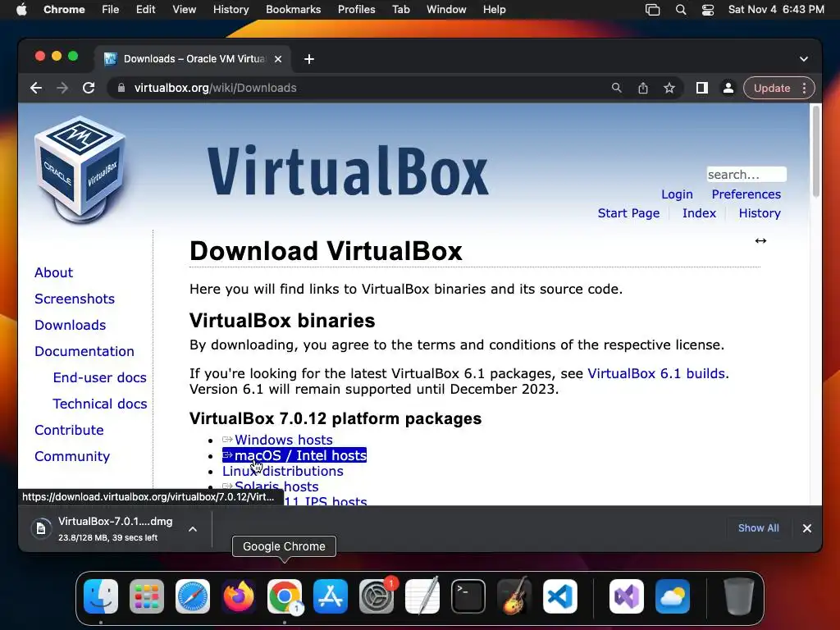Select the Downloads – Oracle VM VirtualBox tab
This screenshot has height=630, width=840.
point(193,59)
